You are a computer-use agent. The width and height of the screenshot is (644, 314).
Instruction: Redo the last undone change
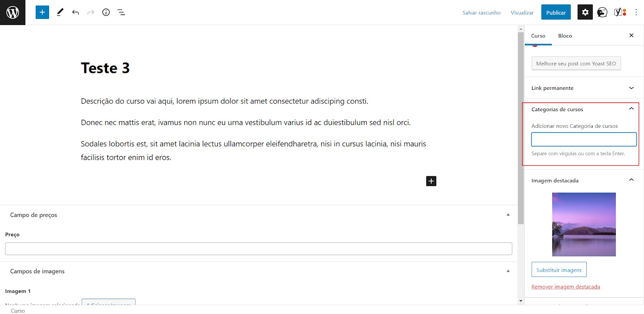(91, 12)
